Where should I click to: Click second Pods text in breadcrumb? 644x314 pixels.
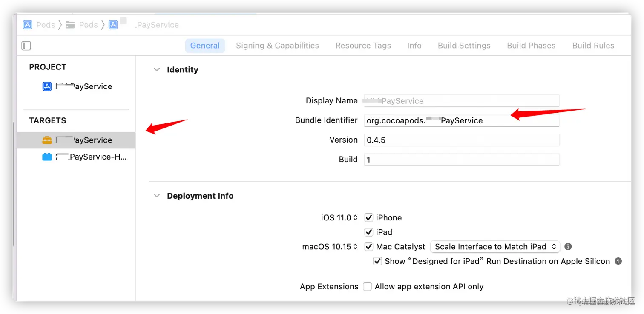(89, 25)
